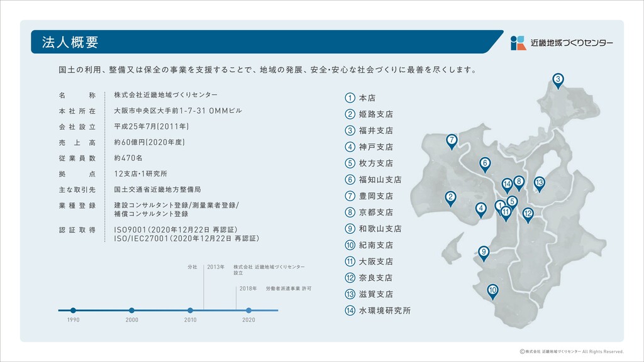
Task: Click circled number 10 beside 紀南支店
Action: click(x=350, y=245)
